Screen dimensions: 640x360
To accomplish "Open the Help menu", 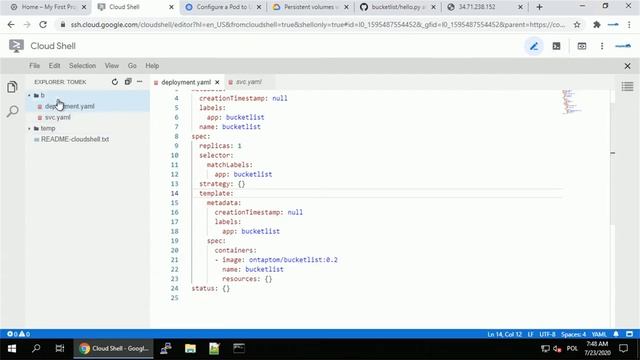I will pos(152,66).
